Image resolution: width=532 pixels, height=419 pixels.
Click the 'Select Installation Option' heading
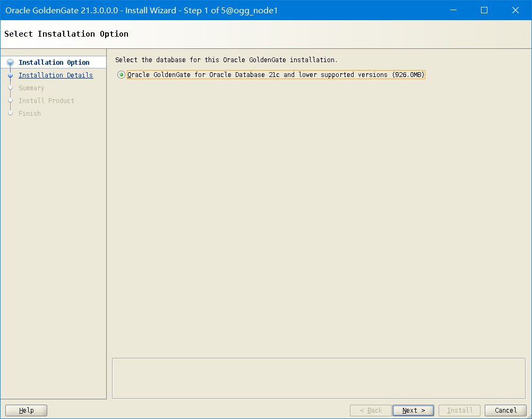coord(66,34)
